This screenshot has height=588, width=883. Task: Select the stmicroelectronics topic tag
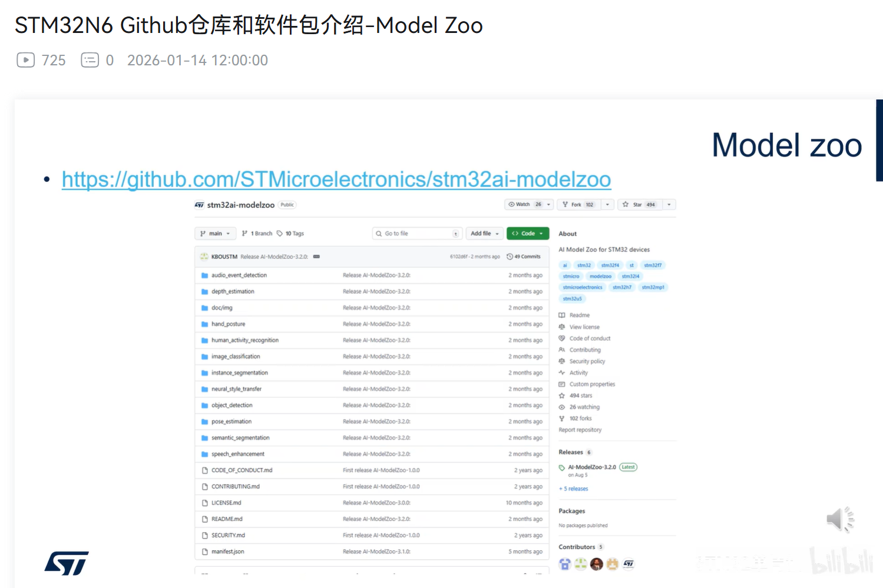point(583,288)
